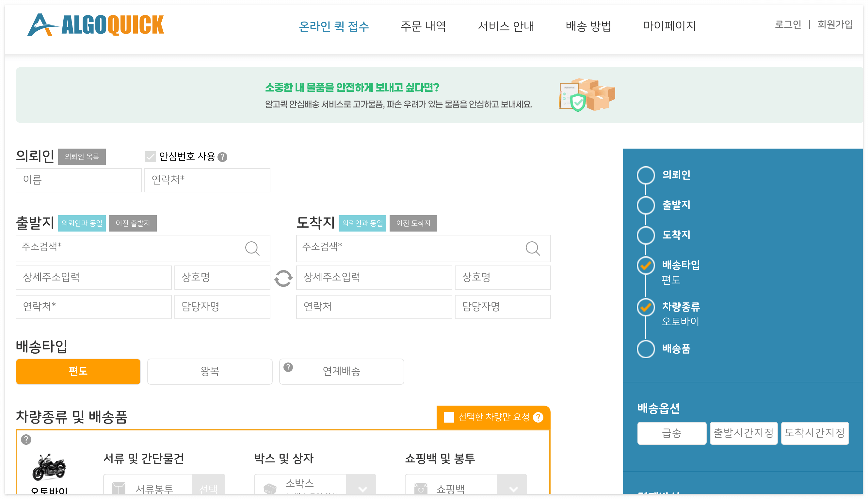Click the 배송품 step circle in sidebar
Image resolution: width=868 pixels, height=499 pixels.
(x=646, y=349)
